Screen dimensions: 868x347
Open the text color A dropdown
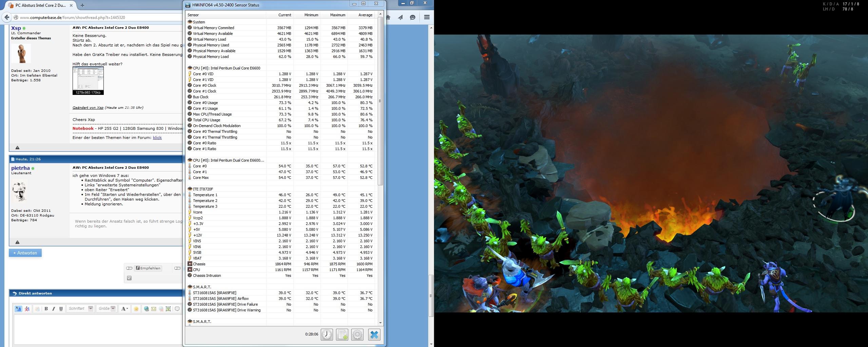click(x=124, y=309)
